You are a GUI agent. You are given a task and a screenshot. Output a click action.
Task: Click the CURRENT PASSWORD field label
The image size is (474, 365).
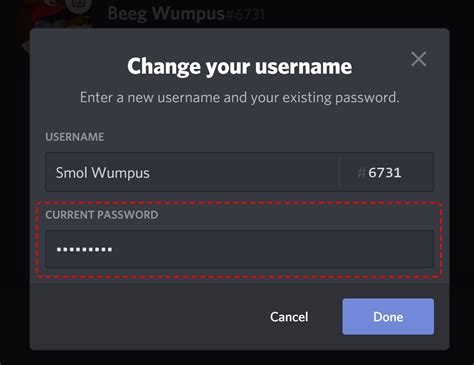(102, 215)
